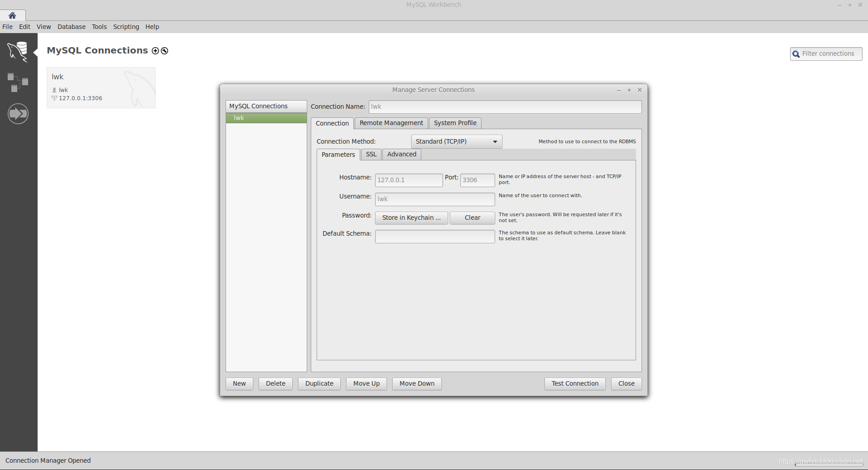Click the filter connections search icon
The width and height of the screenshot is (868, 470).
click(796, 54)
